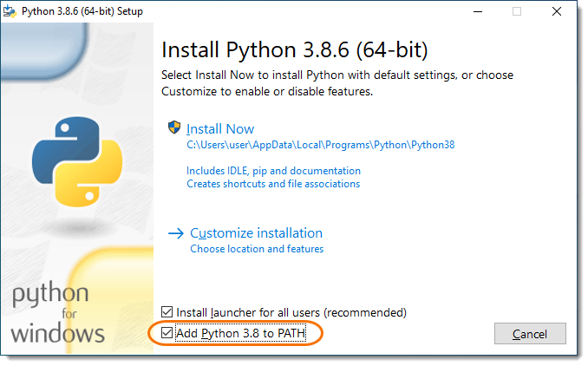Click the arrow icon beside Customize installation
588x366 pixels.
(x=176, y=233)
